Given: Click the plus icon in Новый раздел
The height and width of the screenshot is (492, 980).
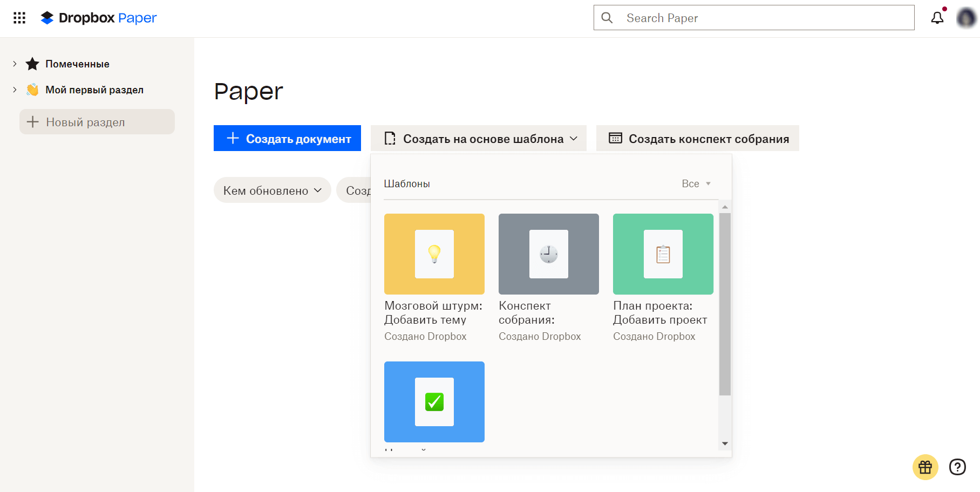Looking at the screenshot, I should click(x=33, y=122).
